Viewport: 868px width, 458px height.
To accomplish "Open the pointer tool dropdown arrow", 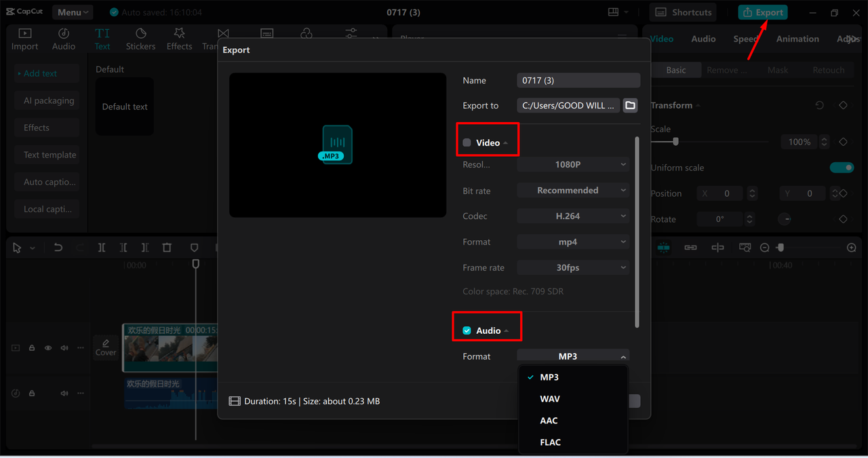I will 32,248.
